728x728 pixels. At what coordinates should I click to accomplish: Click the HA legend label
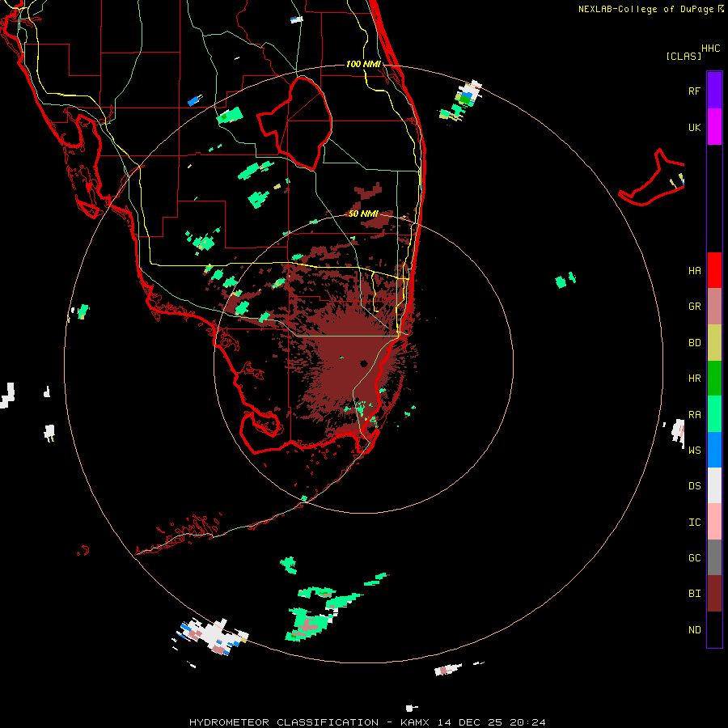click(694, 271)
